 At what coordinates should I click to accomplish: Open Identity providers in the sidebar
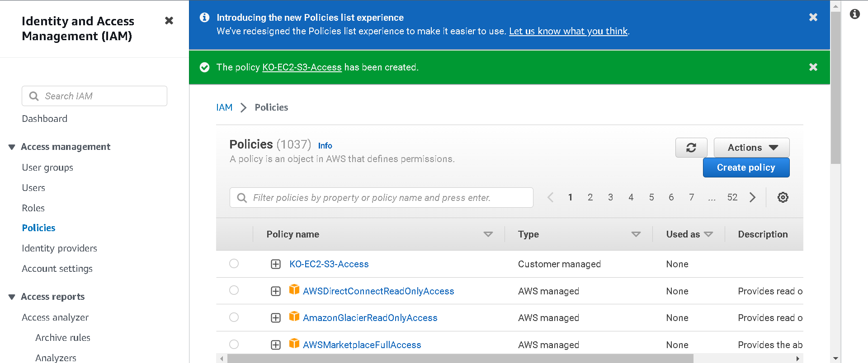point(59,248)
